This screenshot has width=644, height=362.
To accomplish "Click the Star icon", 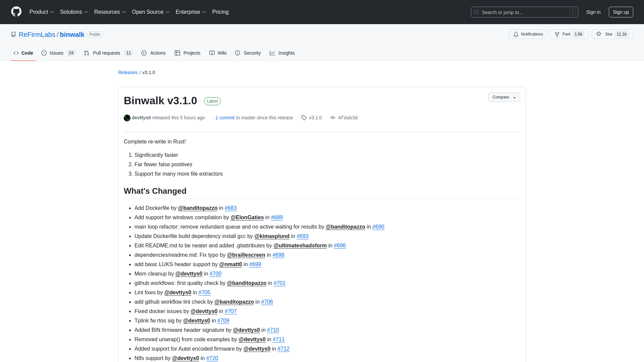I will point(599,34).
